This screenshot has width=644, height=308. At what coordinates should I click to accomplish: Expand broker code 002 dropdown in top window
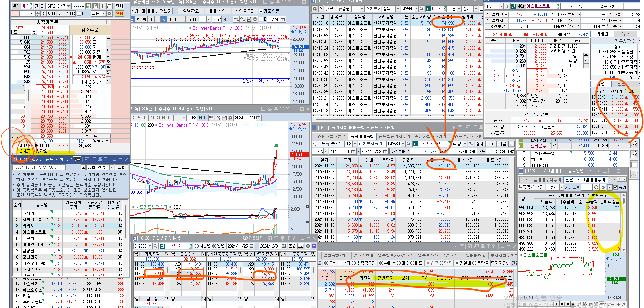[x=362, y=9]
